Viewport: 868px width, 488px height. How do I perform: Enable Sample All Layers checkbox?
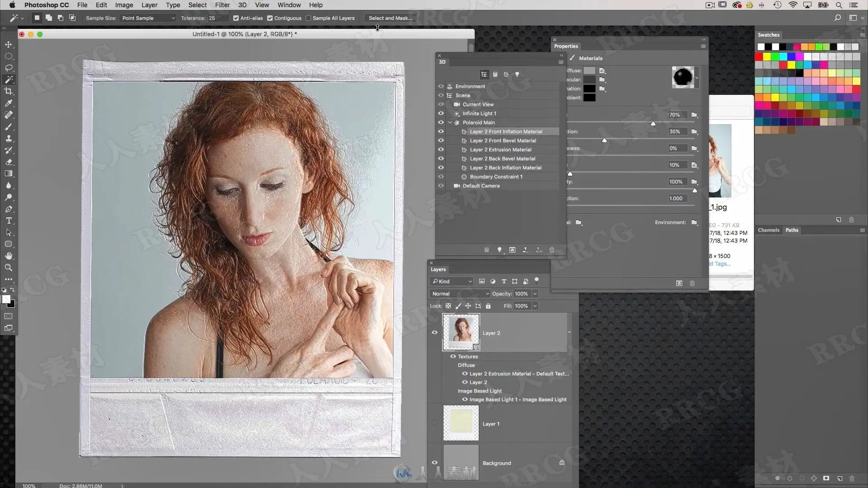[308, 18]
